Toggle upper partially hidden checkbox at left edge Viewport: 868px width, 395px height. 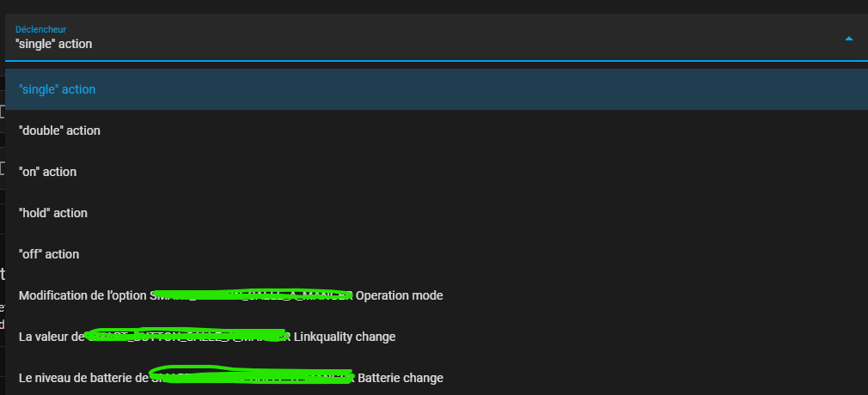tap(3, 111)
